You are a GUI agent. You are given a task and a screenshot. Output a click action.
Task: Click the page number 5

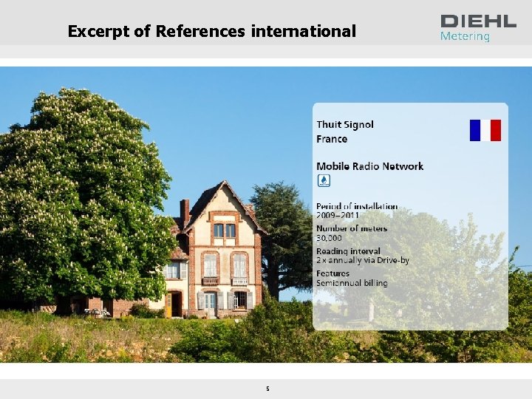[267, 389]
